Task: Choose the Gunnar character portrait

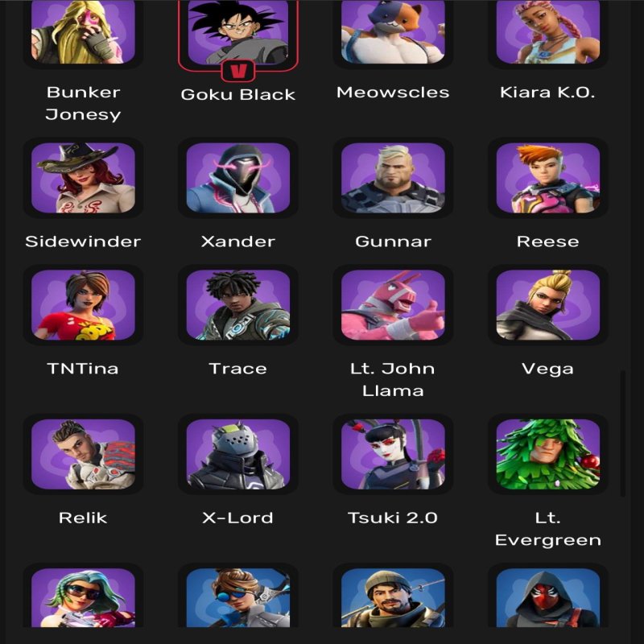Action: [393, 178]
